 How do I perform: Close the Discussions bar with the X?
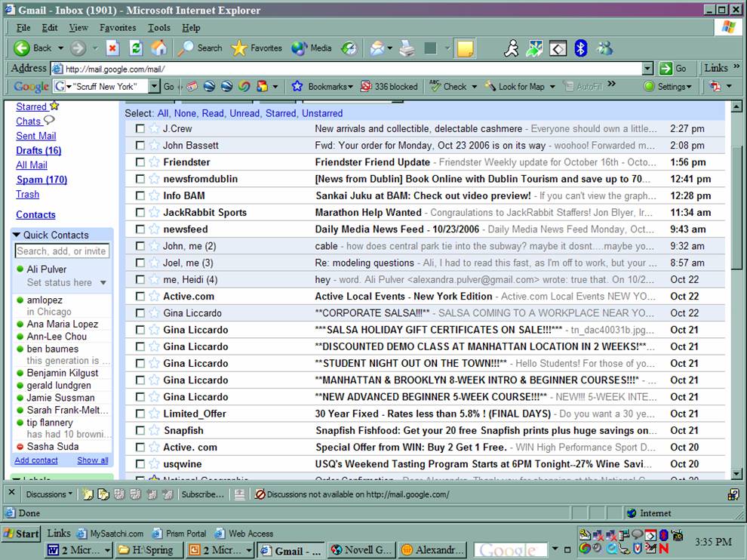point(12,492)
